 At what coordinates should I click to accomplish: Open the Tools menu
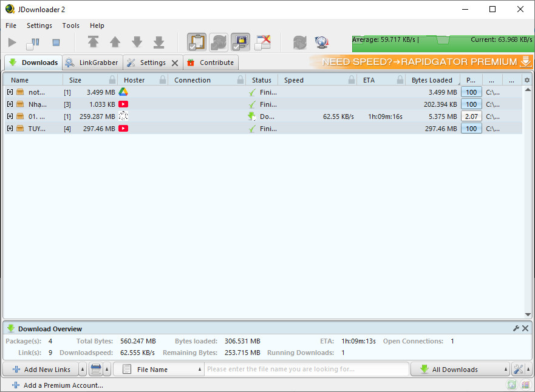[x=70, y=25]
